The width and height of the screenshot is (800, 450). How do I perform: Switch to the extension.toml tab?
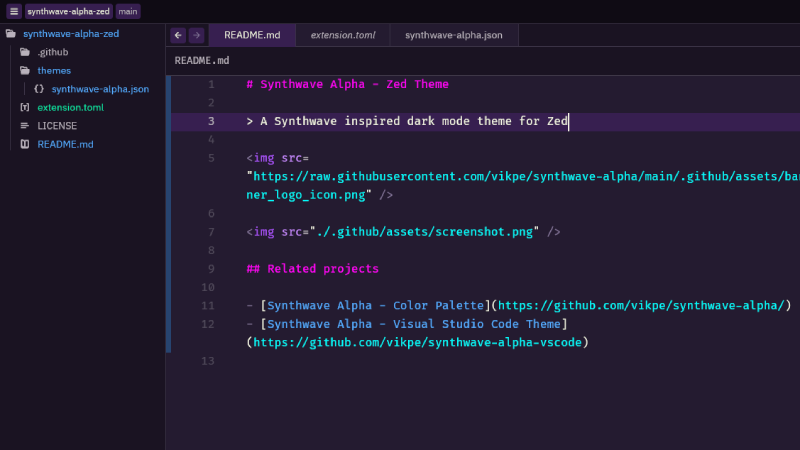pyautogui.click(x=343, y=35)
